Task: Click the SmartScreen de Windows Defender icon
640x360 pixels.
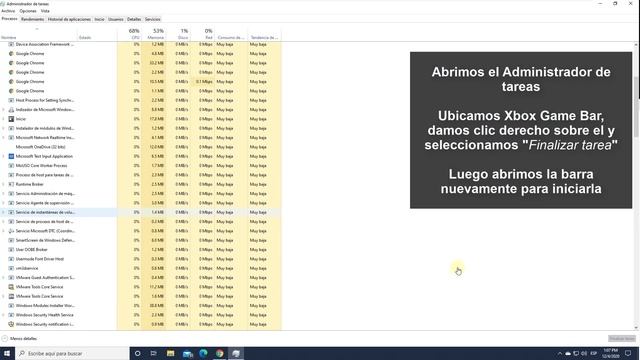Action: coord(11,240)
